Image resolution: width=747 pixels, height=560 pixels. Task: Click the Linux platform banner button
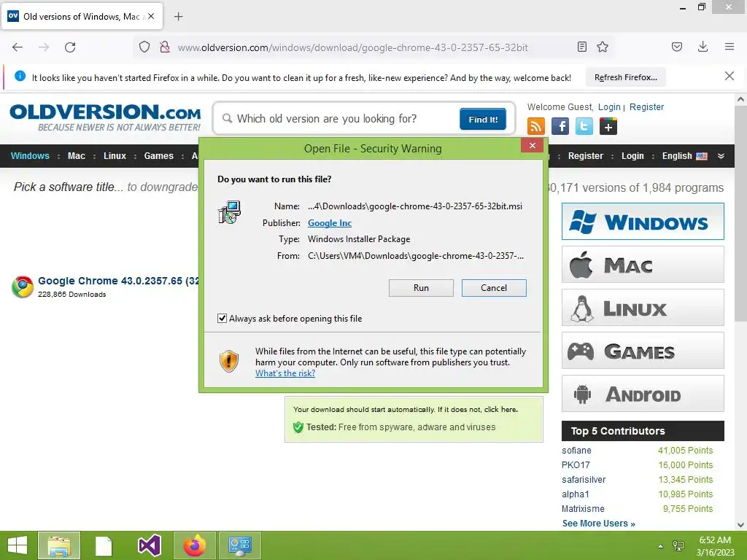[x=643, y=307]
